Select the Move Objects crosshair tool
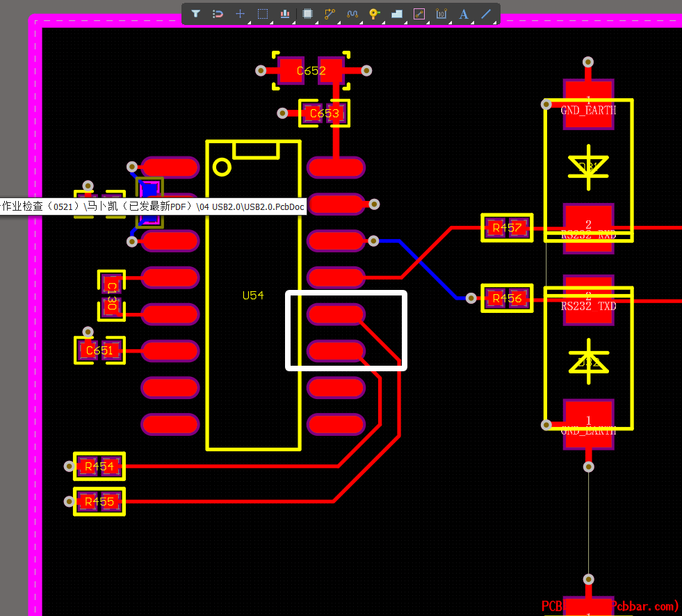Image resolution: width=682 pixels, height=616 pixels. point(240,14)
